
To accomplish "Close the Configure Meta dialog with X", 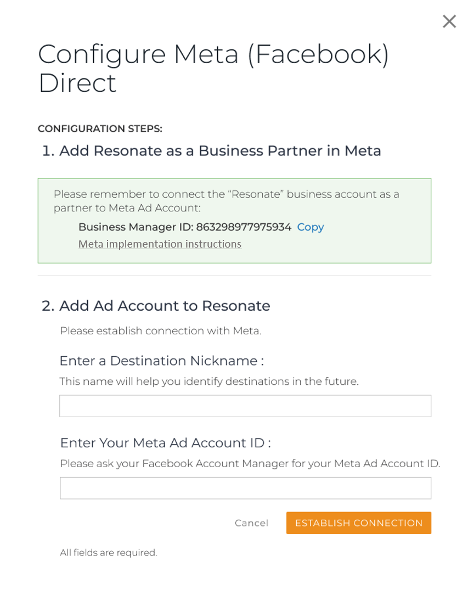I will coord(449,22).
